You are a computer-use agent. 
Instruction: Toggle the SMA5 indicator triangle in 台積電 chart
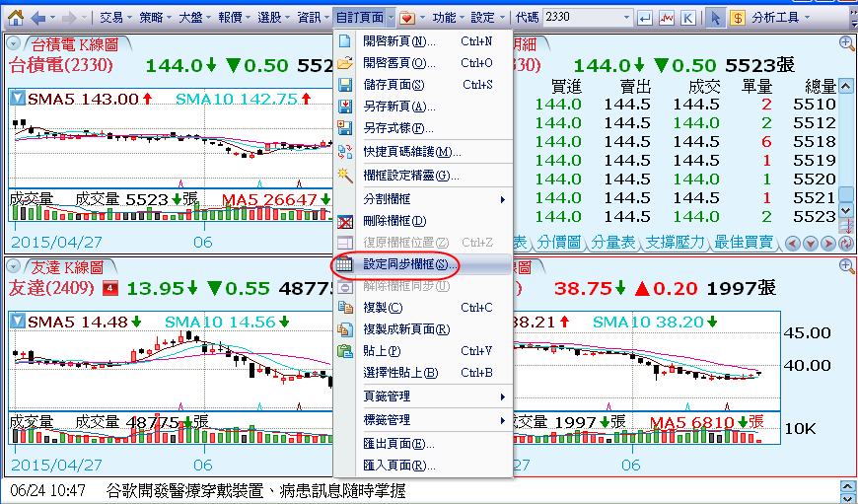point(18,99)
